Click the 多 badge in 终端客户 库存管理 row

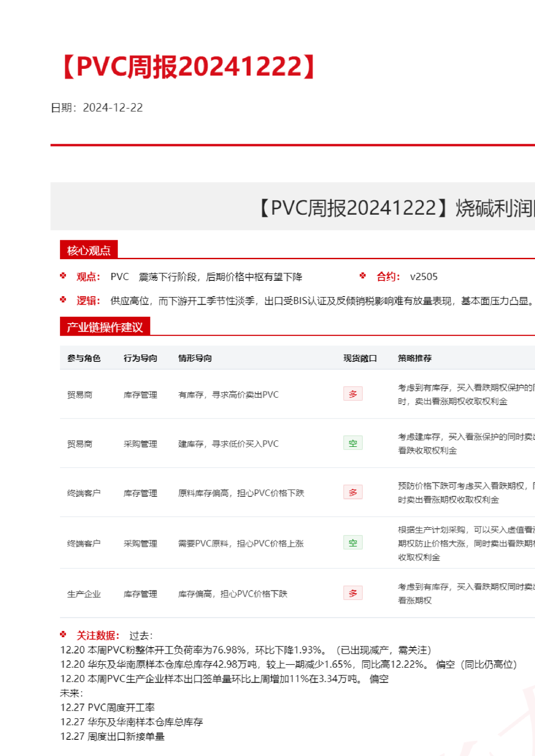(x=353, y=492)
